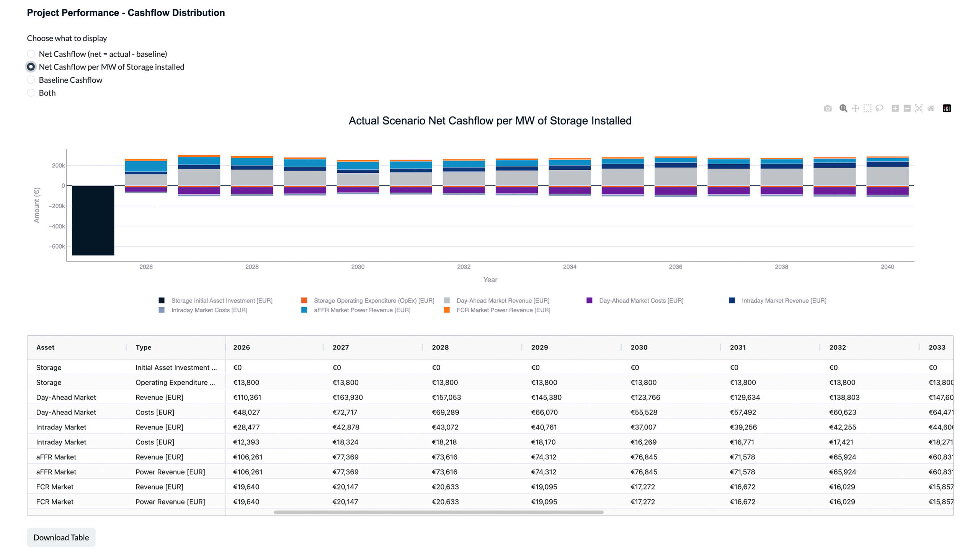Select the Both radio option
980x552 pixels.
point(31,93)
